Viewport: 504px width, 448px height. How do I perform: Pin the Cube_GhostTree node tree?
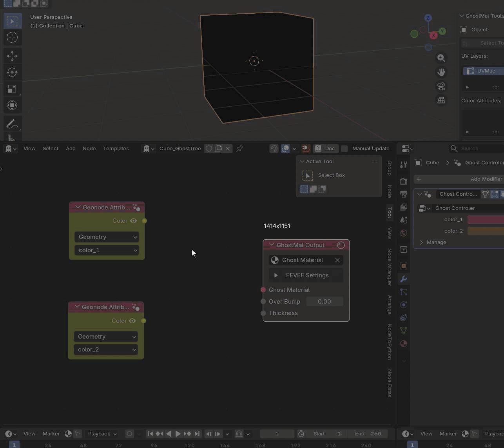coord(239,148)
